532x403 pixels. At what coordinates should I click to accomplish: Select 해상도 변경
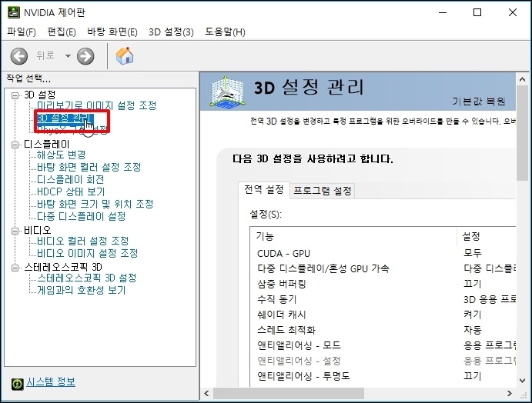[61, 155]
